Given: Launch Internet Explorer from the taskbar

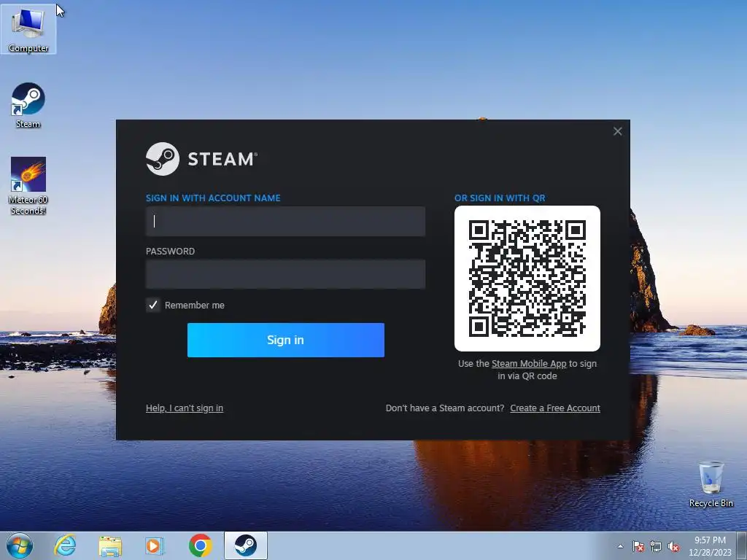Looking at the screenshot, I should coord(65,545).
